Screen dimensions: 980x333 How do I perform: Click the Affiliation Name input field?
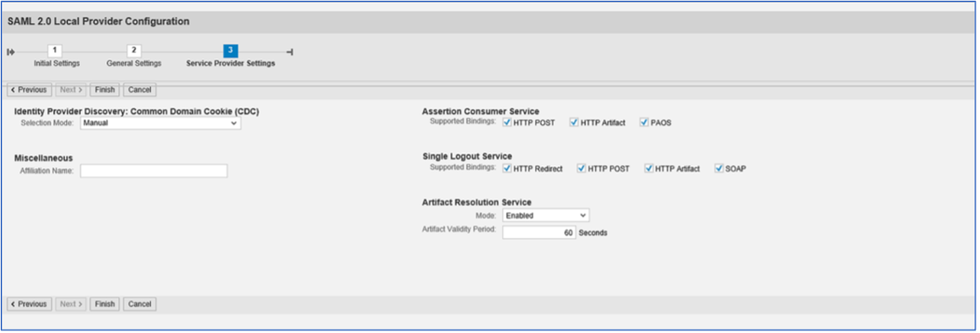pos(154,171)
